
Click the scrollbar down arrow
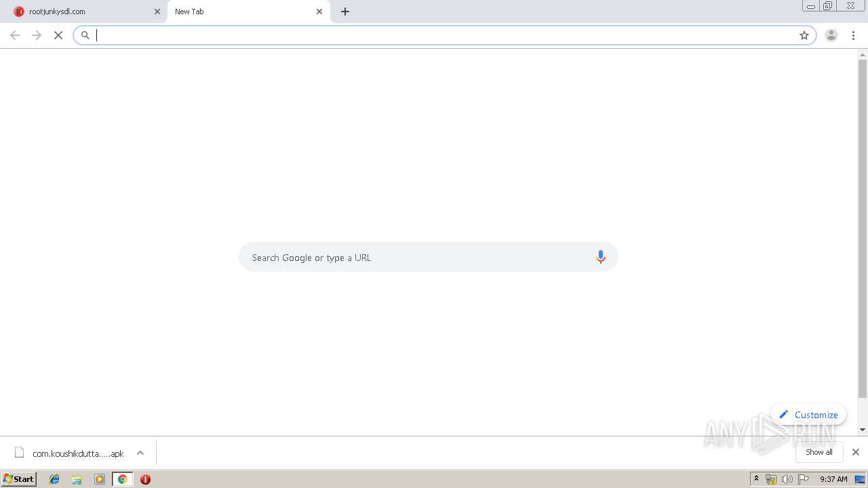[863, 430]
